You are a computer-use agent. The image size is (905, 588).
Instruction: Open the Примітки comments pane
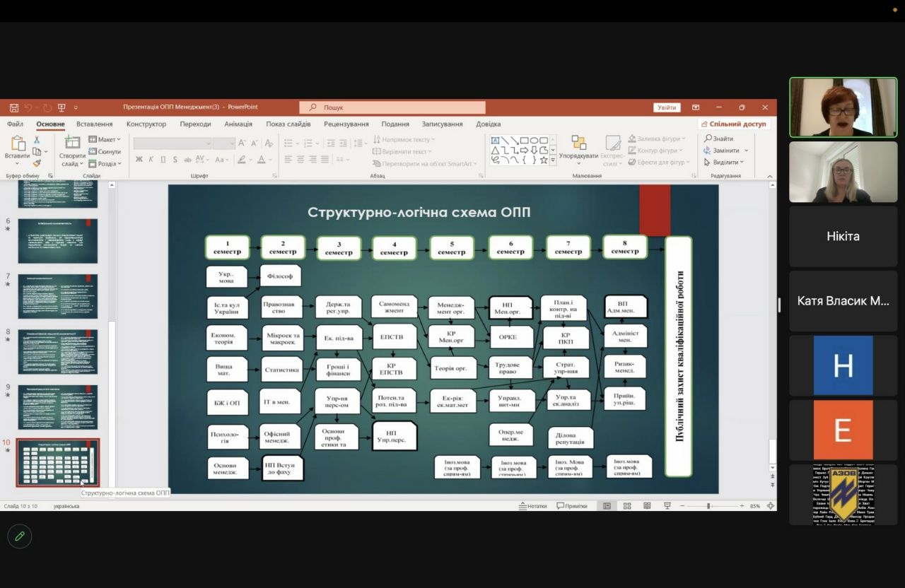[572, 506]
